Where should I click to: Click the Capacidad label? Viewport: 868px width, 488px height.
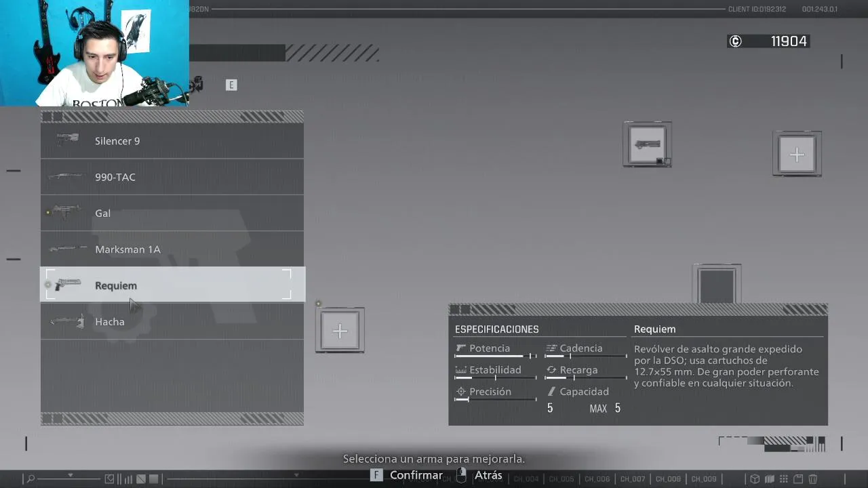(x=584, y=392)
